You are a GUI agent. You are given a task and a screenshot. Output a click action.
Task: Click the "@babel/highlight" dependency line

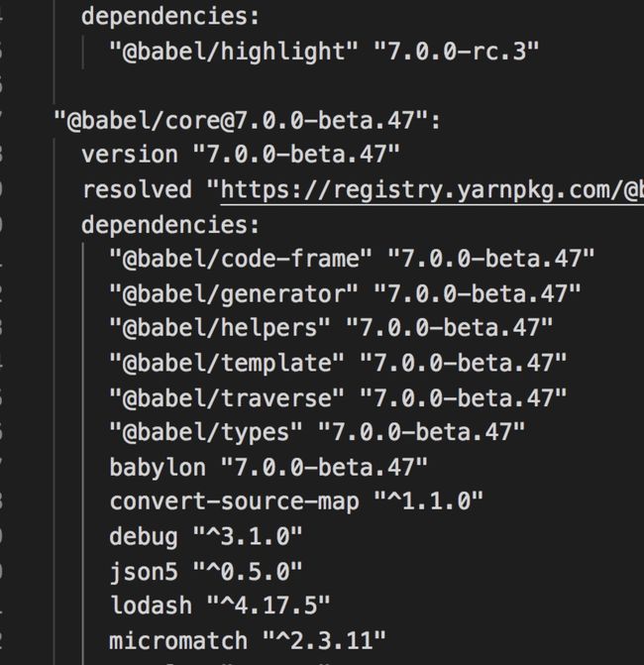pyautogui.click(x=324, y=52)
